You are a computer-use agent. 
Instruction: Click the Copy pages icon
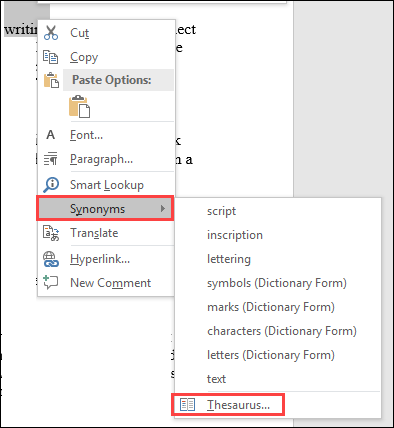(51, 57)
